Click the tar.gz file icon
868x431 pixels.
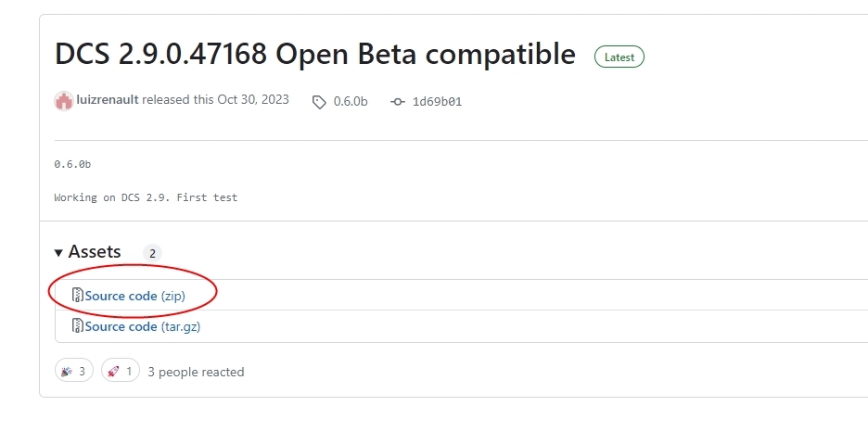click(78, 326)
